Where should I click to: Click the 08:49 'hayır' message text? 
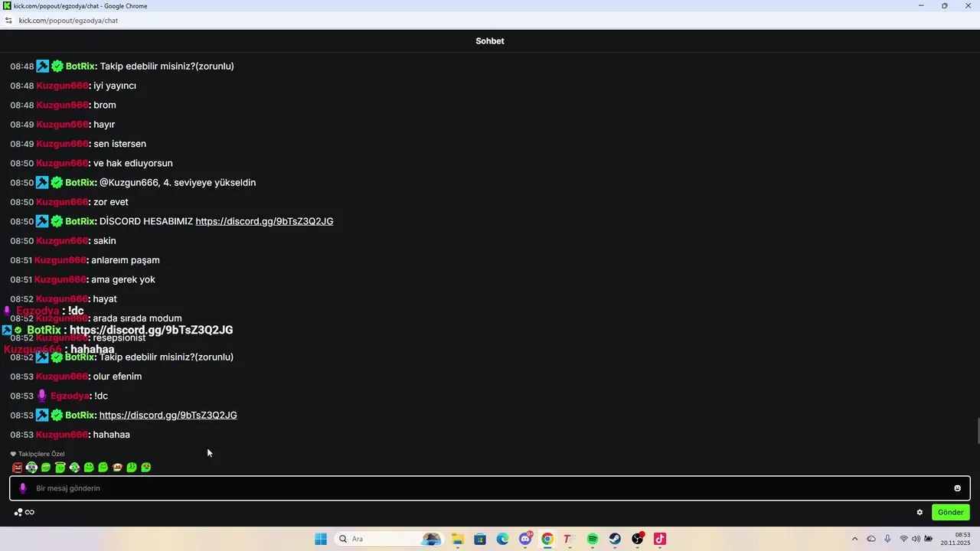coord(104,125)
